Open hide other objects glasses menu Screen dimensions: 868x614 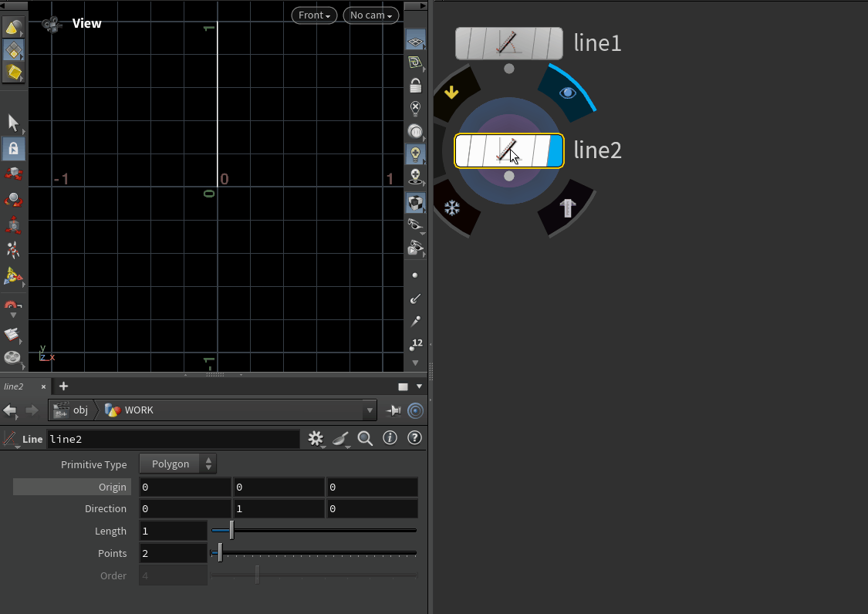point(415,225)
